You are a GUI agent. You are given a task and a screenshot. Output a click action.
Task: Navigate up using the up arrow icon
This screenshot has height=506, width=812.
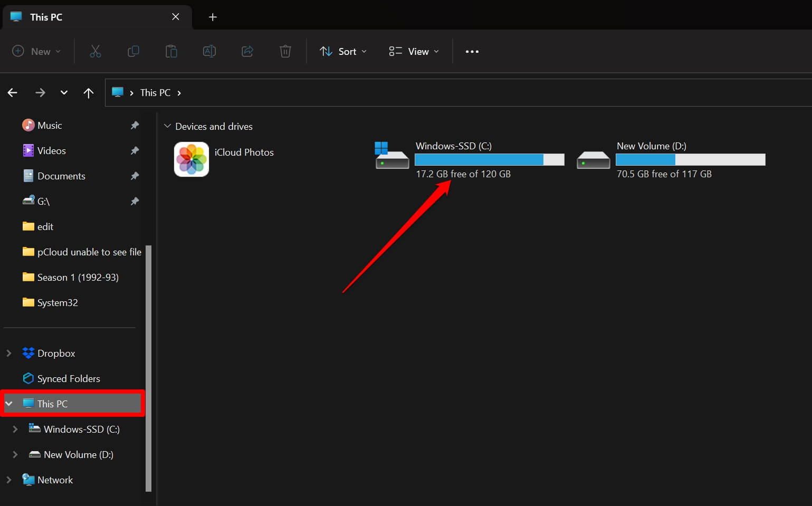[x=88, y=92]
